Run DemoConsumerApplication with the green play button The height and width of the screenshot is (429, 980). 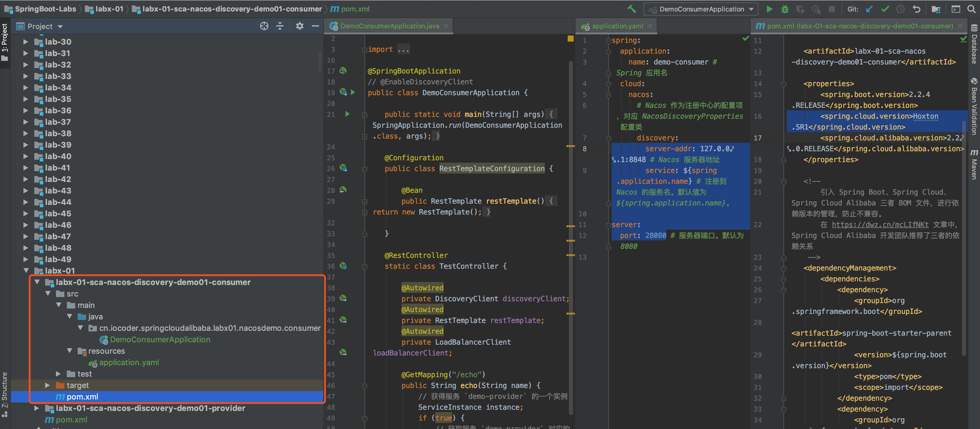(x=769, y=9)
